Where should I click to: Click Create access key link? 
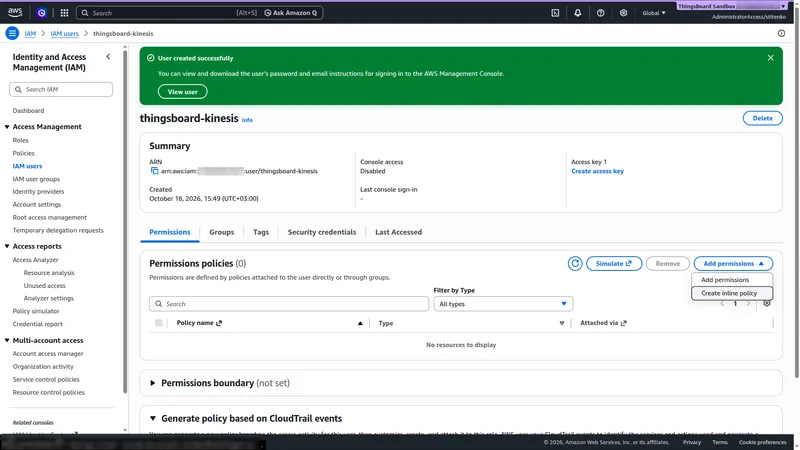tap(597, 171)
